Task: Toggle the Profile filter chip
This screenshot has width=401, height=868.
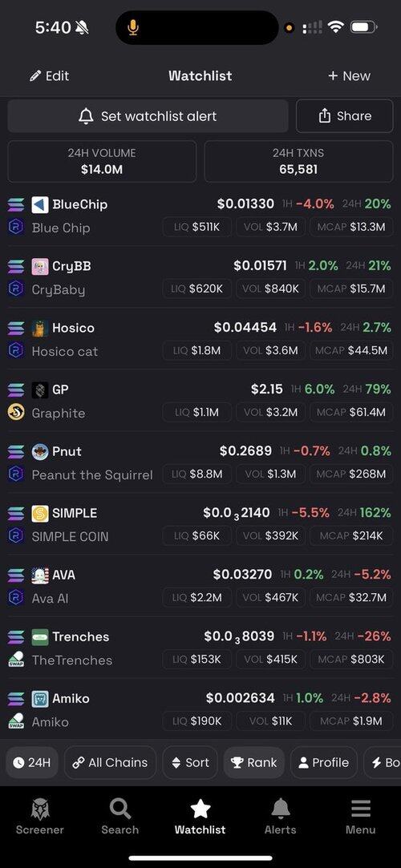Action: (x=324, y=762)
